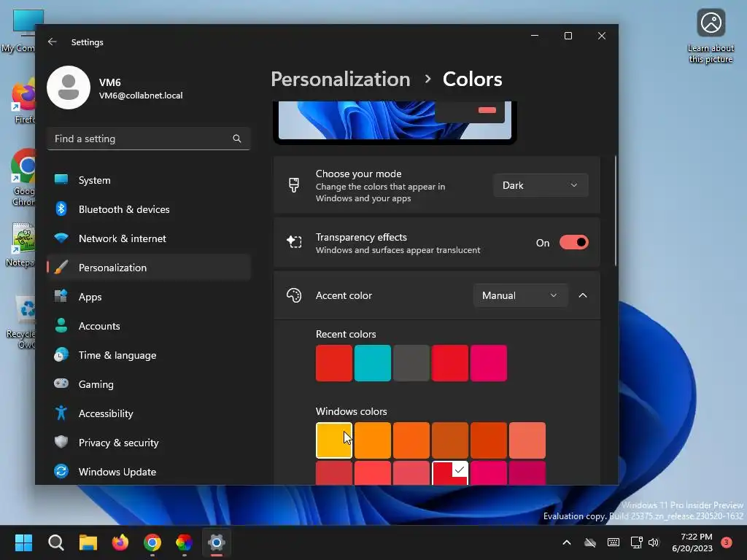Open the Learn about this picture desktop icon

pyautogui.click(x=711, y=36)
